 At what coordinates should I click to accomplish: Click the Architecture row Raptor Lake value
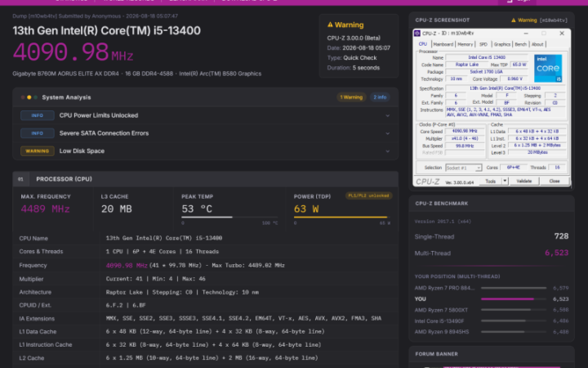coord(182,292)
